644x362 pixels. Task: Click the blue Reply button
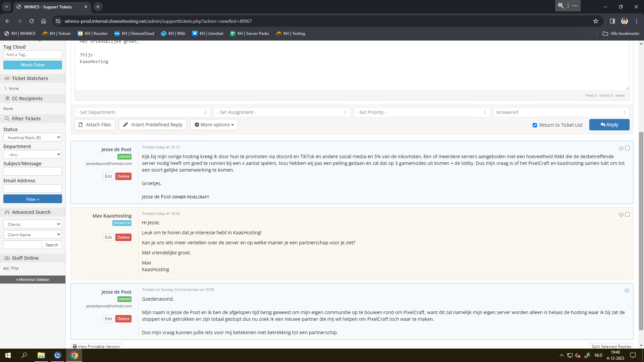(609, 125)
